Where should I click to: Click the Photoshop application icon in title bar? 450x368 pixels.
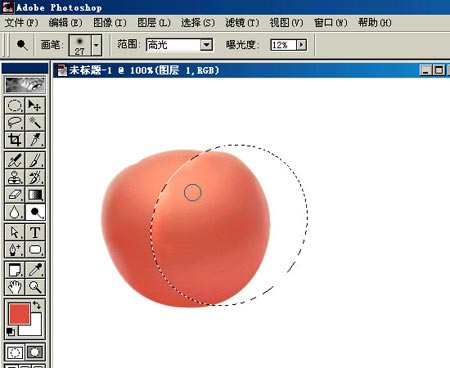pyautogui.click(x=8, y=7)
